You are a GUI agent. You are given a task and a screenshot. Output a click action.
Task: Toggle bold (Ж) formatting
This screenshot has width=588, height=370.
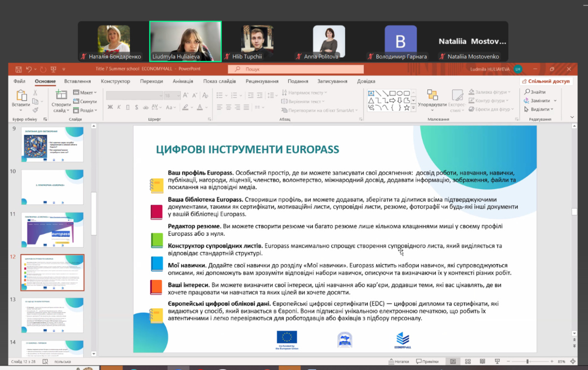[x=110, y=107]
